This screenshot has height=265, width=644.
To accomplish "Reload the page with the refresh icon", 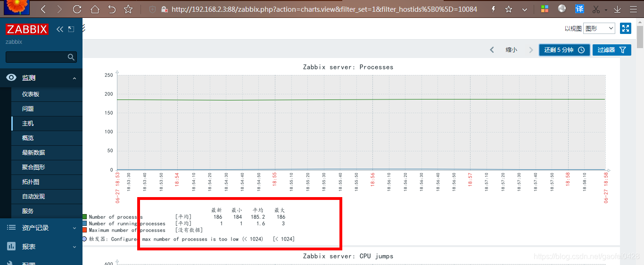I will point(77,9).
